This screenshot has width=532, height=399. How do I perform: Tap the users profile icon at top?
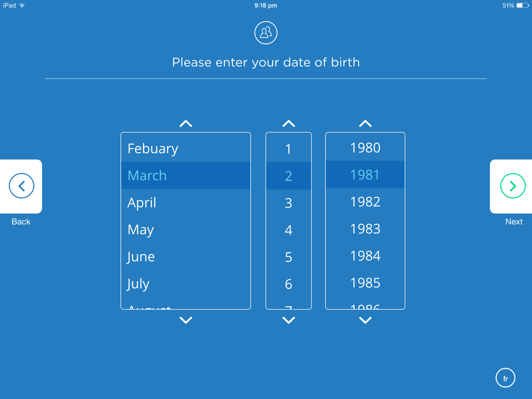[x=266, y=33]
